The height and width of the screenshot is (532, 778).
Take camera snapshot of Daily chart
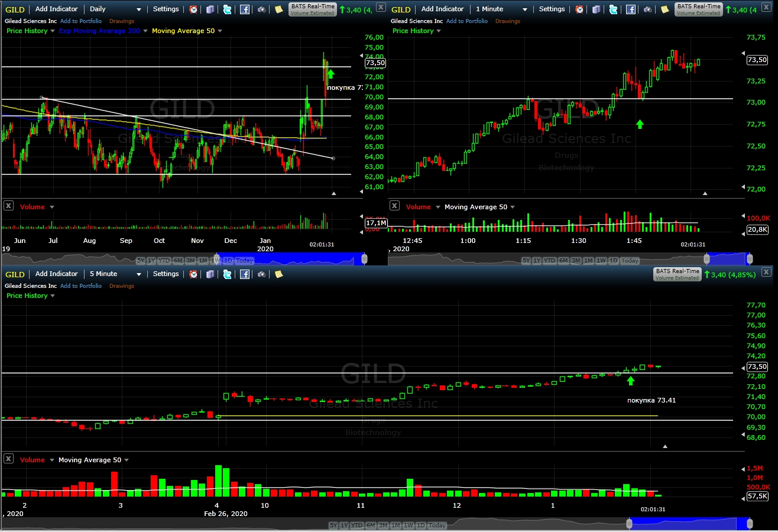point(262,9)
